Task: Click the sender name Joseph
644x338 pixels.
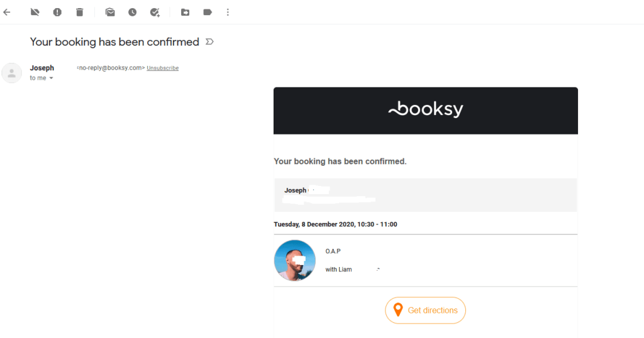Action: click(x=42, y=68)
